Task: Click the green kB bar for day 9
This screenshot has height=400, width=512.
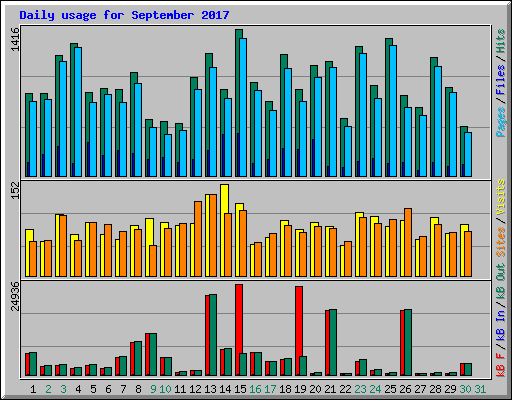Action: tap(153, 355)
